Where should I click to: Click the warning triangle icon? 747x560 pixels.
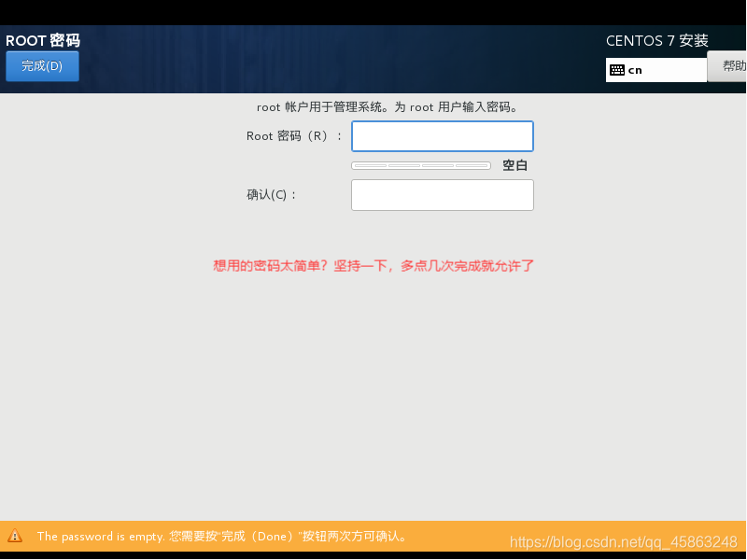15,536
